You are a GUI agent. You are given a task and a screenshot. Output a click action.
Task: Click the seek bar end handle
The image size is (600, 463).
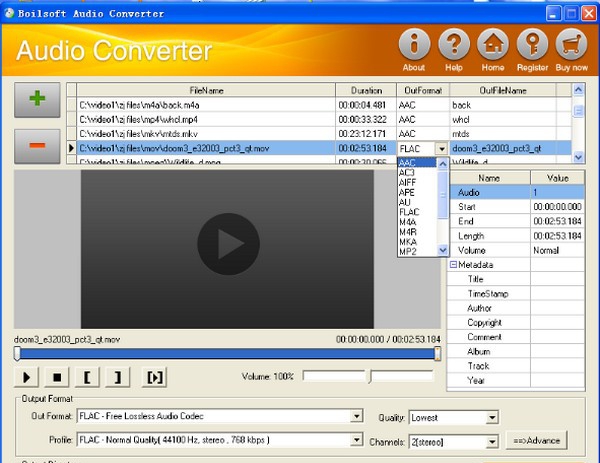(437, 353)
